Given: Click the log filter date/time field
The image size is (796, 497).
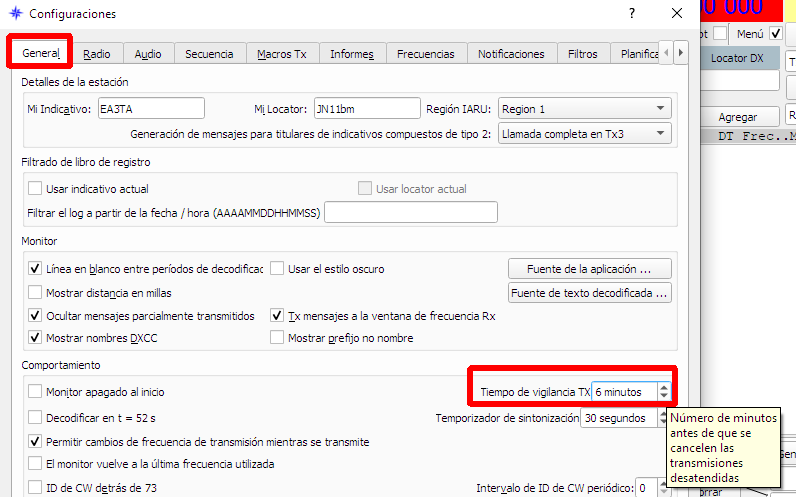Looking at the screenshot, I should pos(411,212).
